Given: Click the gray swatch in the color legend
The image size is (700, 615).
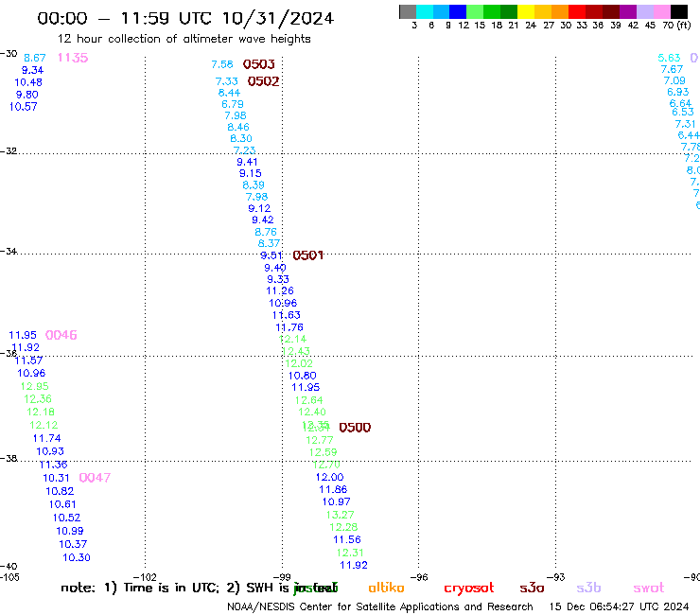Looking at the screenshot, I should point(408,11).
